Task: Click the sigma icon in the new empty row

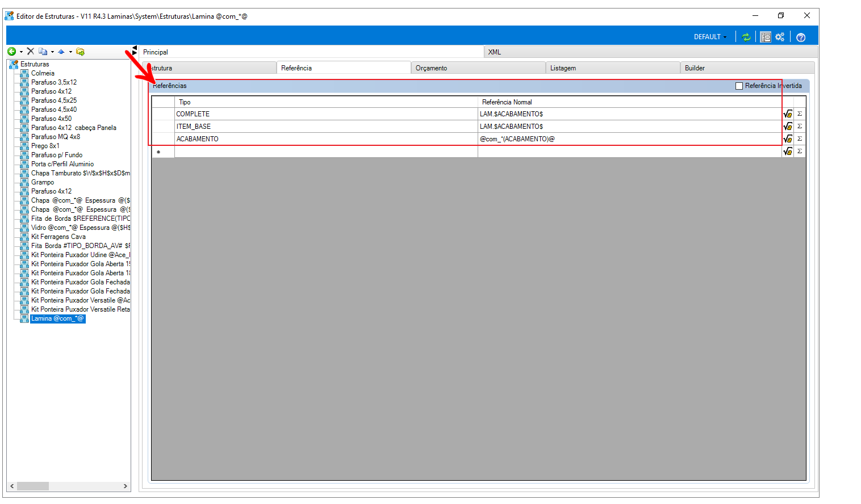Action: click(x=800, y=152)
